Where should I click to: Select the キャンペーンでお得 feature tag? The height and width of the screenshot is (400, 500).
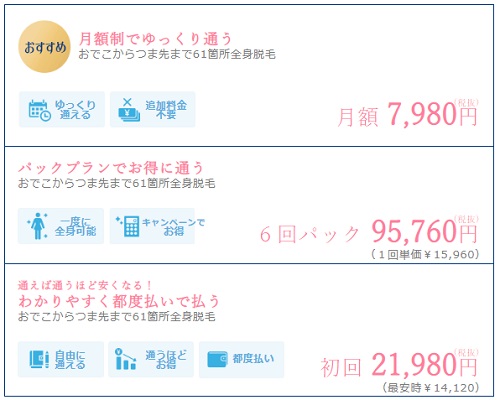[x=152, y=226]
